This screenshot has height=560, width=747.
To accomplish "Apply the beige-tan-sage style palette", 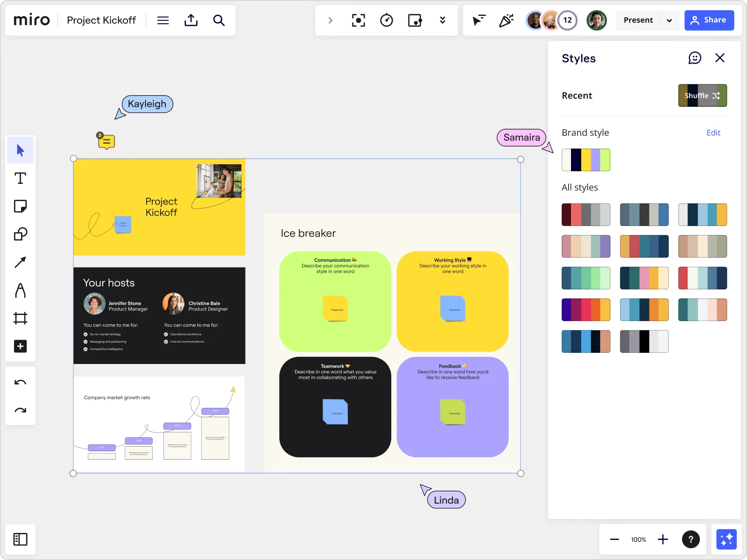I will [x=703, y=246].
